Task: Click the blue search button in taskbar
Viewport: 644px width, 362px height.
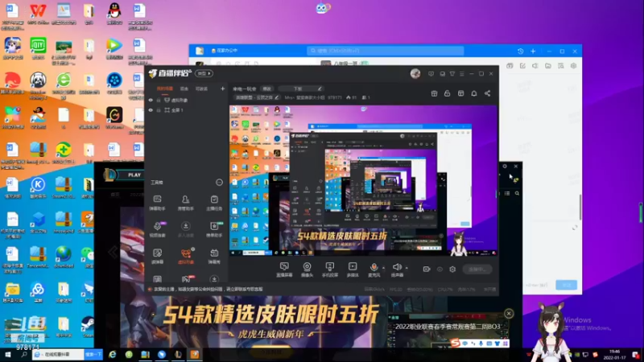Action: (x=93, y=354)
